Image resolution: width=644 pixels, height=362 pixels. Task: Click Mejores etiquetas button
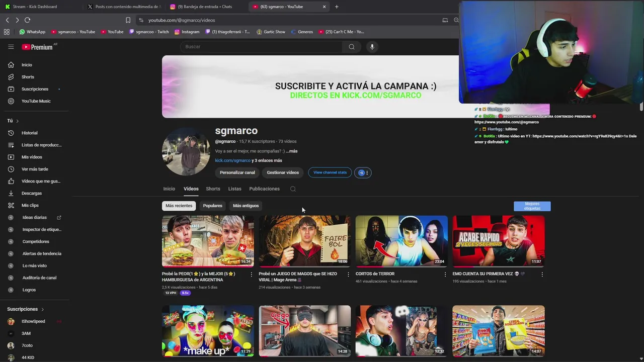(x=532, y=206)
